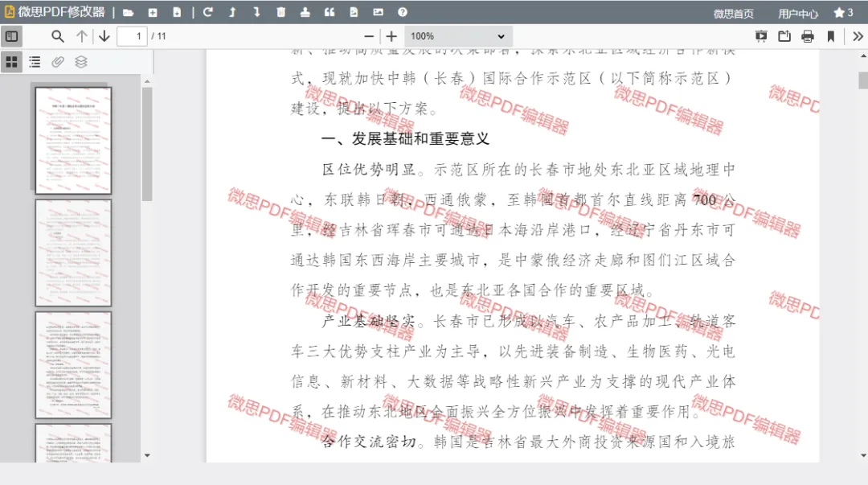The width and height of the screenshot is (868, 485).
Task: Move the page up with the arrow icon
Action: (x=232, y=12)
